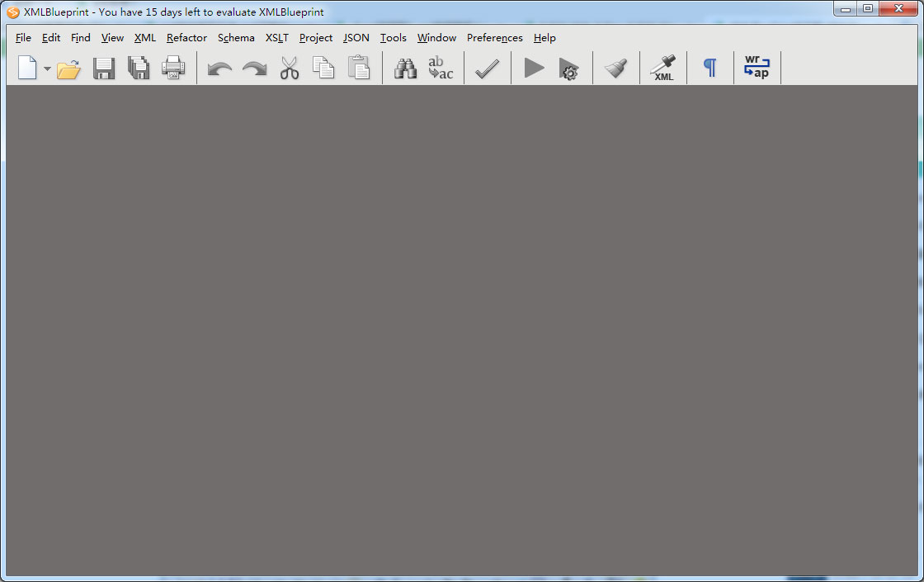
Task: Open the Find menu
Action: pyautogui.click(x=81, y=38)
